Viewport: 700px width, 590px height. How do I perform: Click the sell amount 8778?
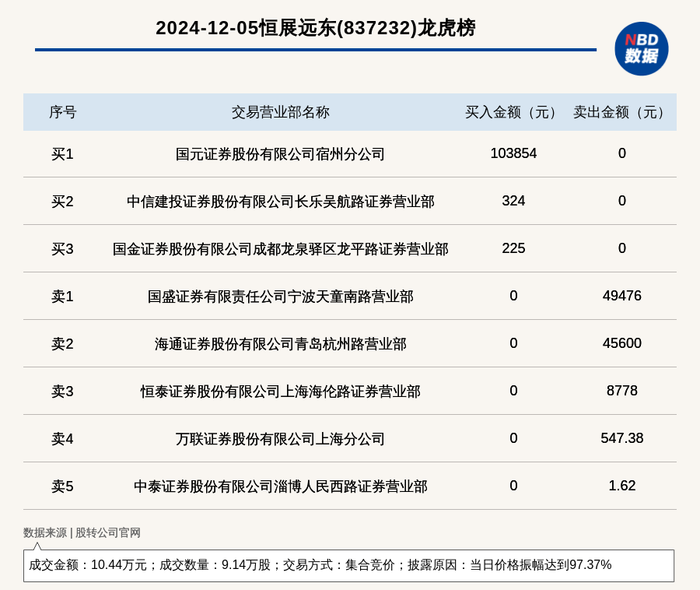click(622, 391)
